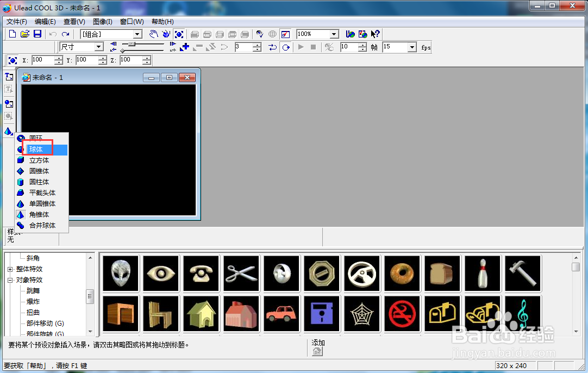Choose 球体 from the shape menu

click(42, 150)
